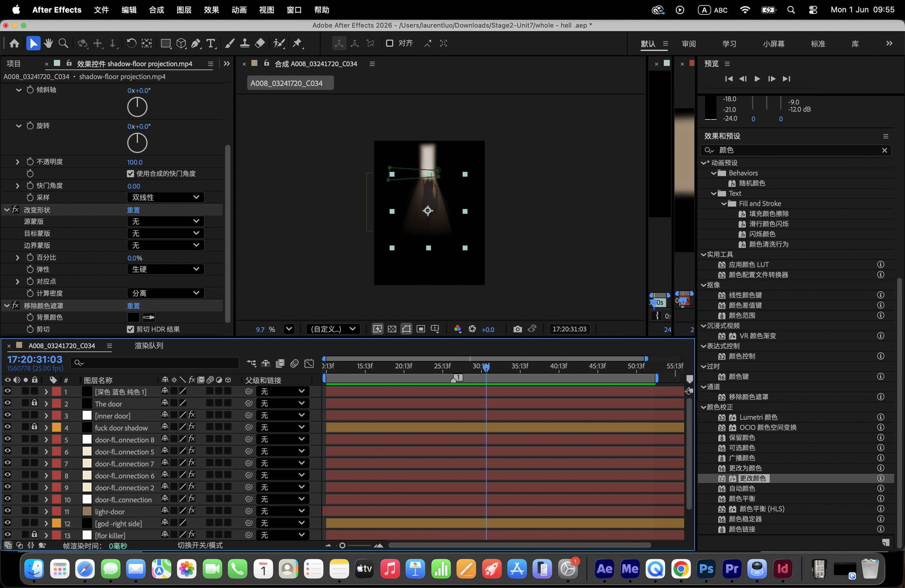The width and height of the screenshot is (905, 588).
Task: Open the 计算密度 dropdown showing 分离
Action: pyautogui.click(x=165, y=293)
